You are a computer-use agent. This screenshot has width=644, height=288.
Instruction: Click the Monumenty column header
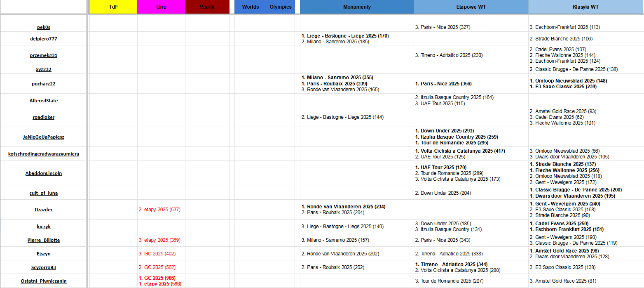[x=357, y=7]
